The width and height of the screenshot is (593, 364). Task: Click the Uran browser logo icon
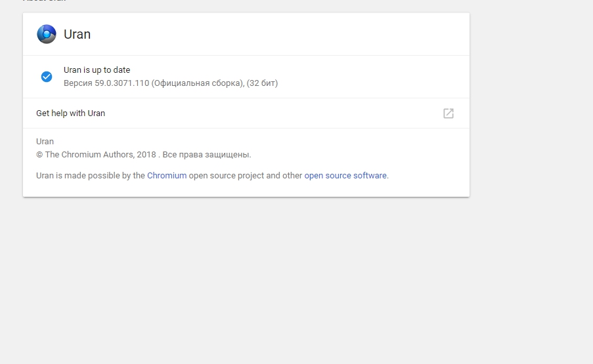[47, 34]
